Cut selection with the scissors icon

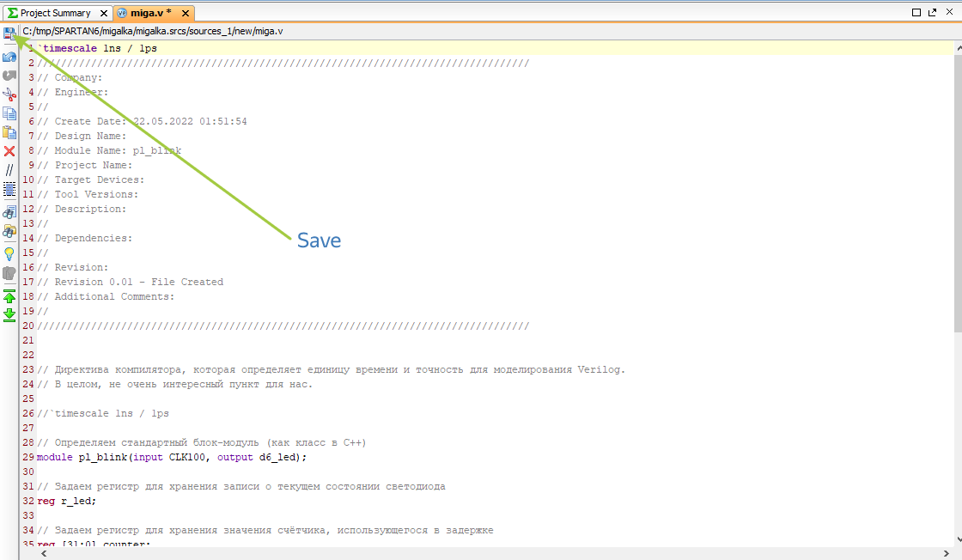[x=9, y=94]
